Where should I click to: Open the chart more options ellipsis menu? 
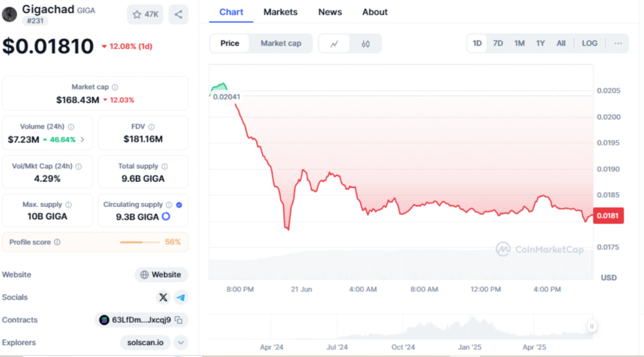(618, 43)
